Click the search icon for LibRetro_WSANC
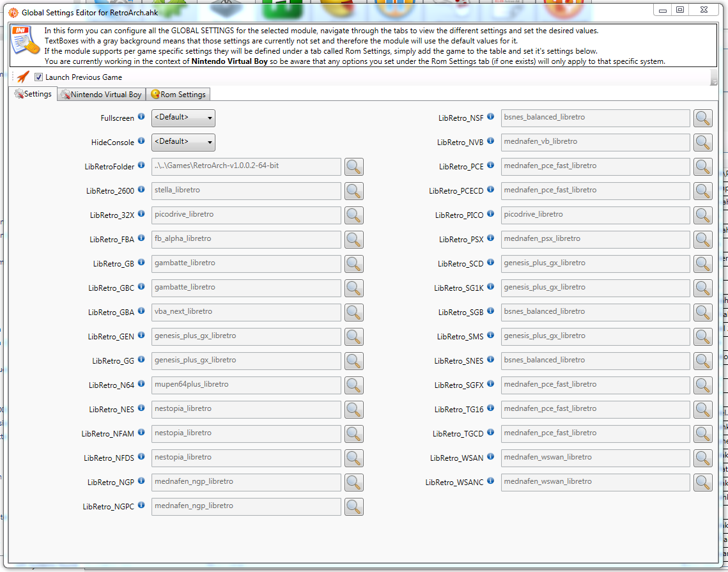The height and width of the screenshot is (572, 728). pyautogui.click(x=703, y=483)
